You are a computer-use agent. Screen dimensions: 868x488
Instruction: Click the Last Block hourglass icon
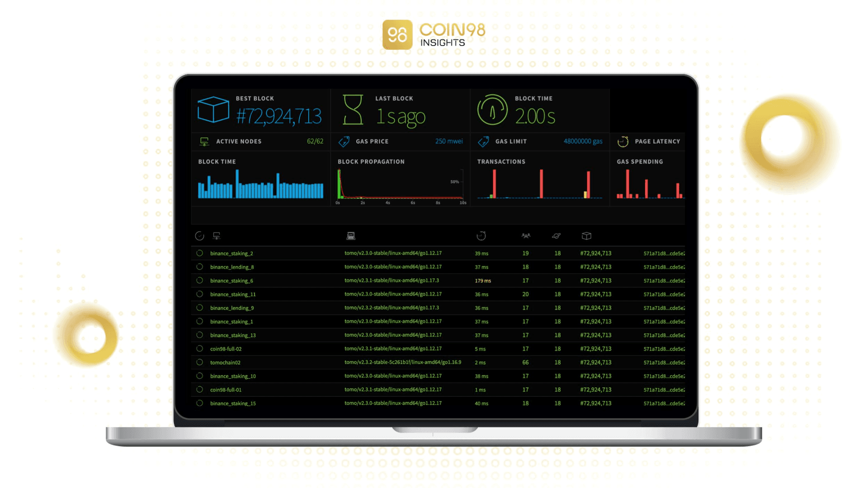[x=353, y=109]
